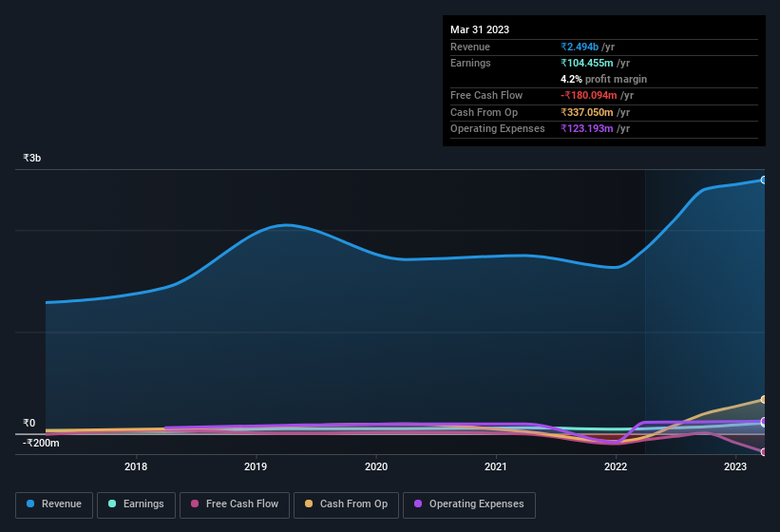Toggle the Earnings legend button
Image resolution: width=780 pixels, height=532 pixels.
click(136, 505)
